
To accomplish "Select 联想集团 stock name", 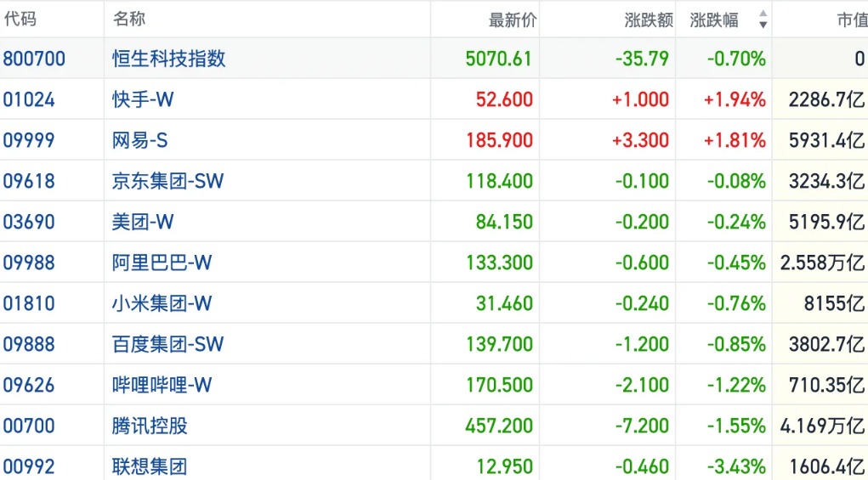I will [x=150, y=467].
